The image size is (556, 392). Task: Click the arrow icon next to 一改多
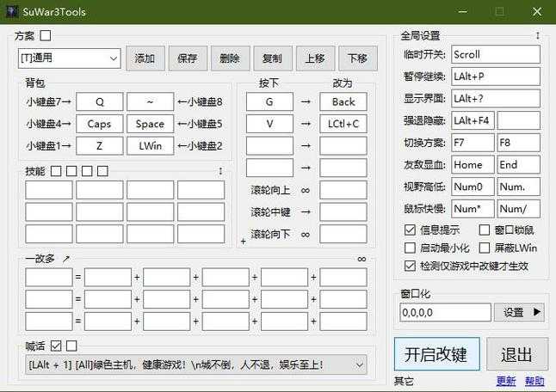click(x=66, y=259)
